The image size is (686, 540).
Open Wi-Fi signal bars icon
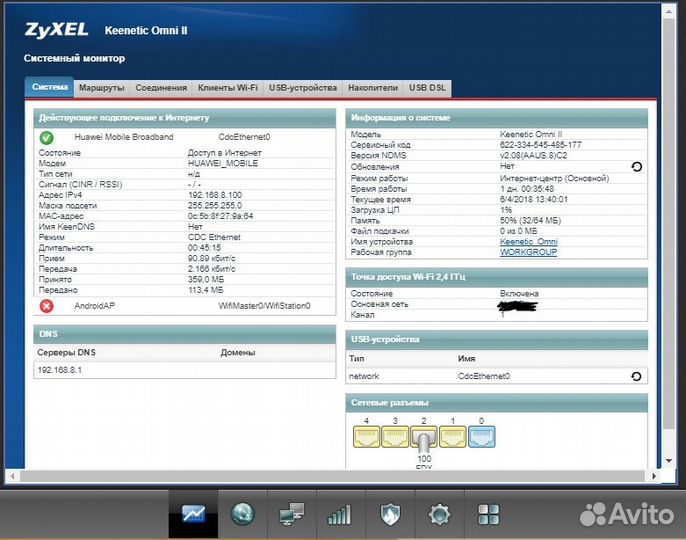(340, 515)
